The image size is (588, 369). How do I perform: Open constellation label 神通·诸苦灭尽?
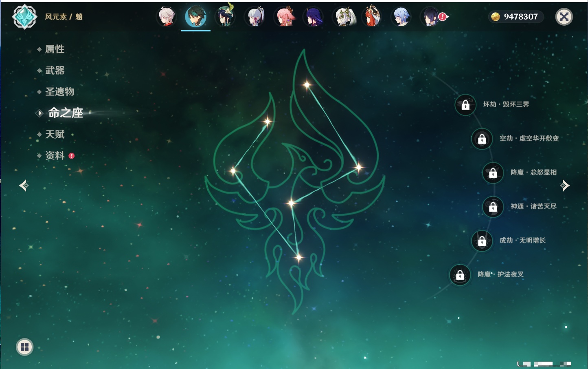tap(534, 206)
